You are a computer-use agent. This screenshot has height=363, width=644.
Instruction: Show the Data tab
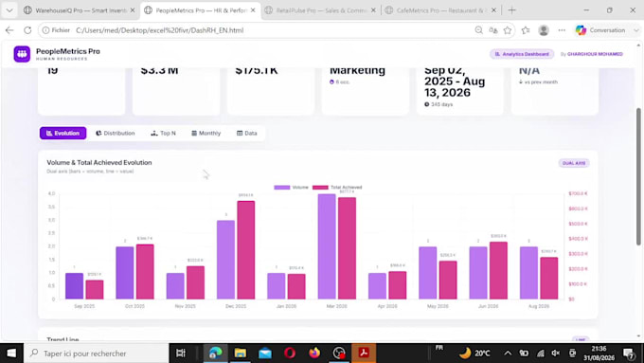247,134
